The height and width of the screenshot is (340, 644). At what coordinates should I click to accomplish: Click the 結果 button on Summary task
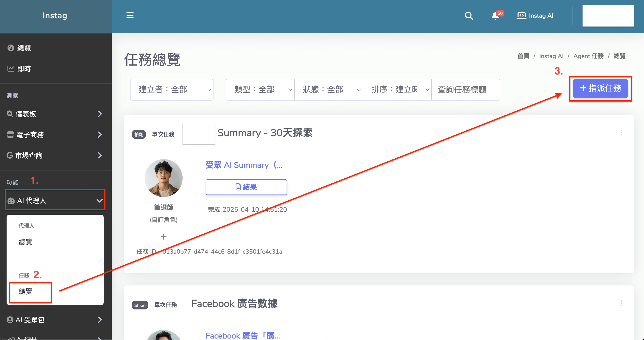246,187
